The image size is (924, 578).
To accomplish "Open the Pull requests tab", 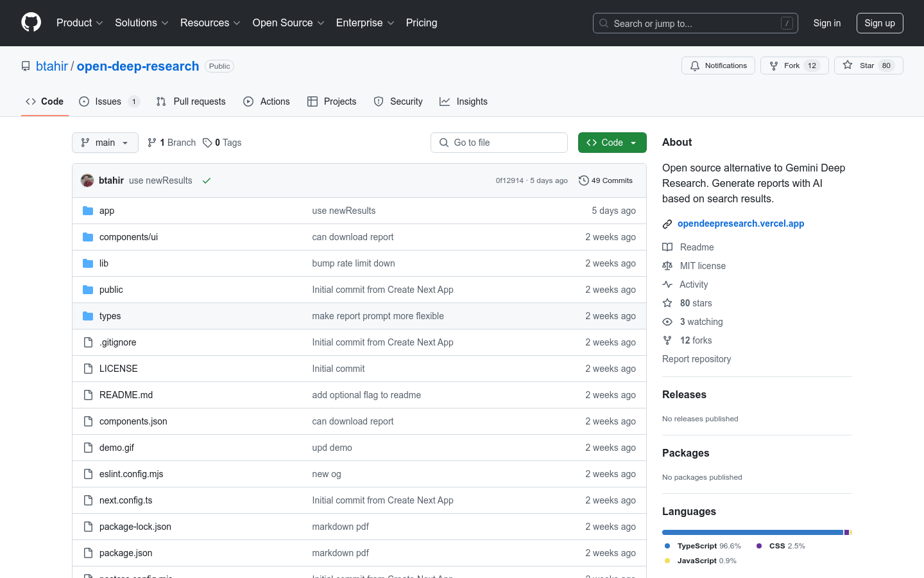I will tap(191, 101).
